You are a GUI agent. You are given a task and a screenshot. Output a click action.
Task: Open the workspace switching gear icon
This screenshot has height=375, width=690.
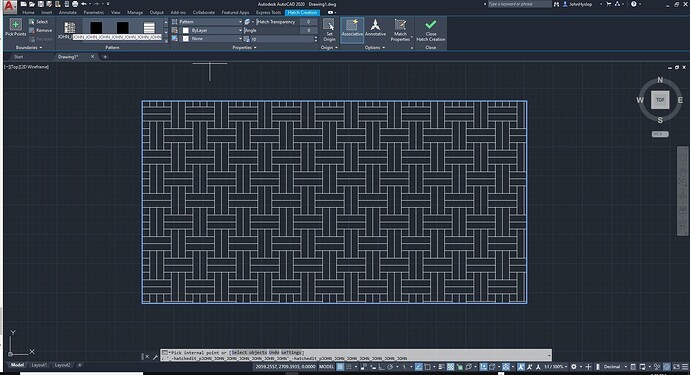[573, 367]
